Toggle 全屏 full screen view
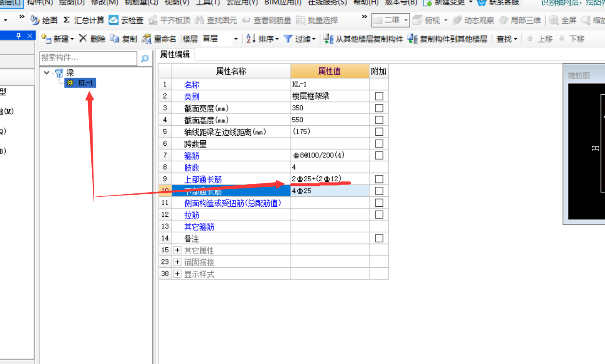This screenshot has width=605, height=364. coord(563,20)
